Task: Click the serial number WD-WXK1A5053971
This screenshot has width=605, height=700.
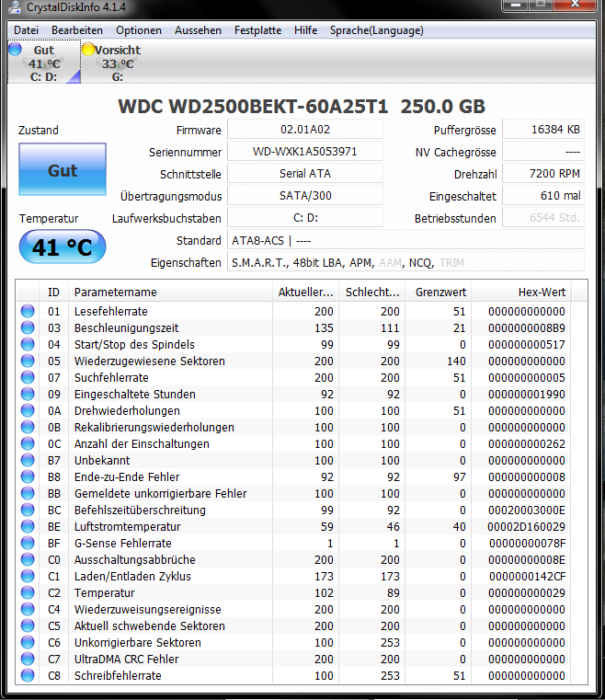Action: click(305, 152)
